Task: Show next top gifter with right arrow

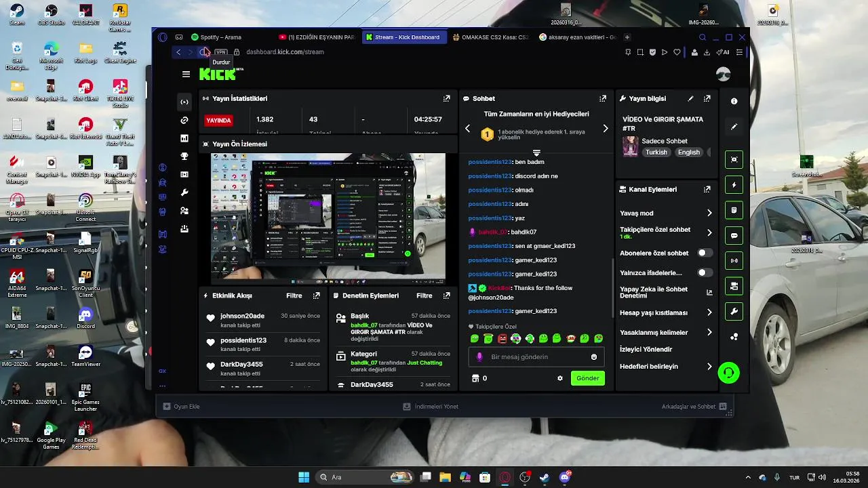Action: [606, 128]
